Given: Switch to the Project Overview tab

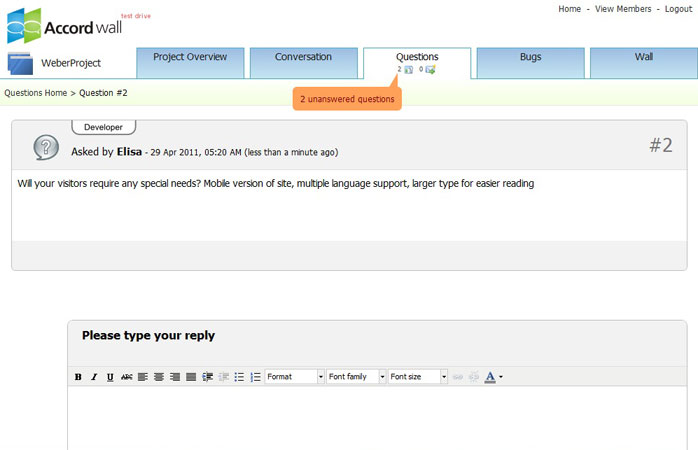Looking at the screenshot, I should point(190,58).
